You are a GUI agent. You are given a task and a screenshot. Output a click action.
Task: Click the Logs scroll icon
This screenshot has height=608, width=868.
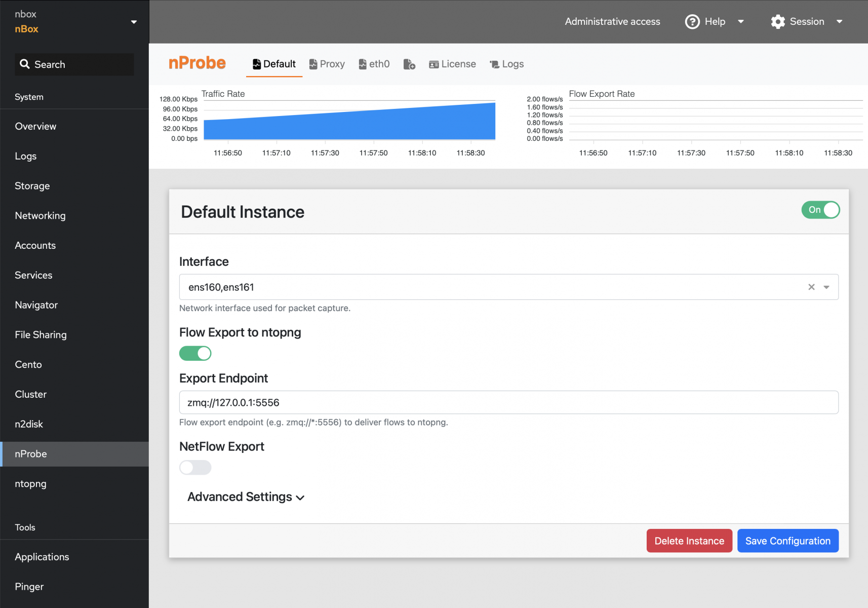click(494, 64)
